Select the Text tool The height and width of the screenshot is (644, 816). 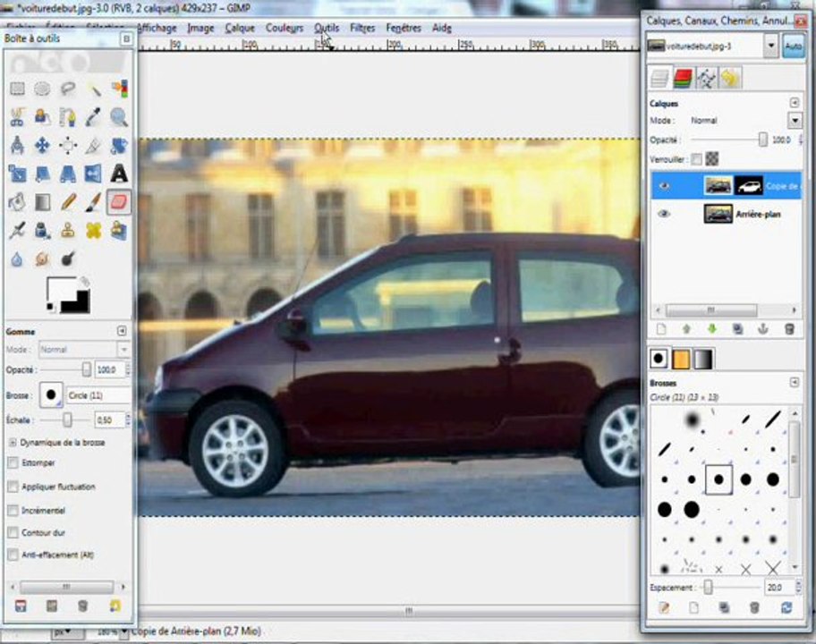tap(119, 174)
